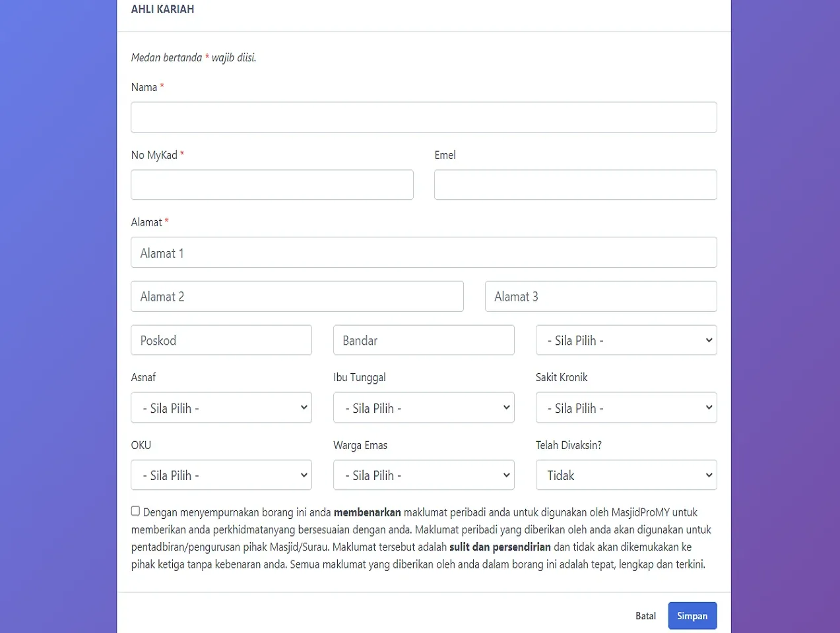
Task: Focus the No MyKad input
Action: click(x=272, y=185)
